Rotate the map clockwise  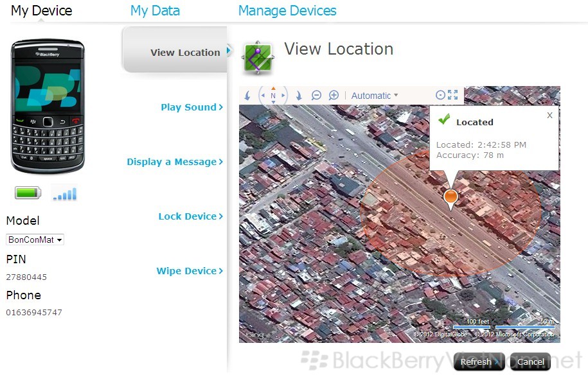pos(299,96)
